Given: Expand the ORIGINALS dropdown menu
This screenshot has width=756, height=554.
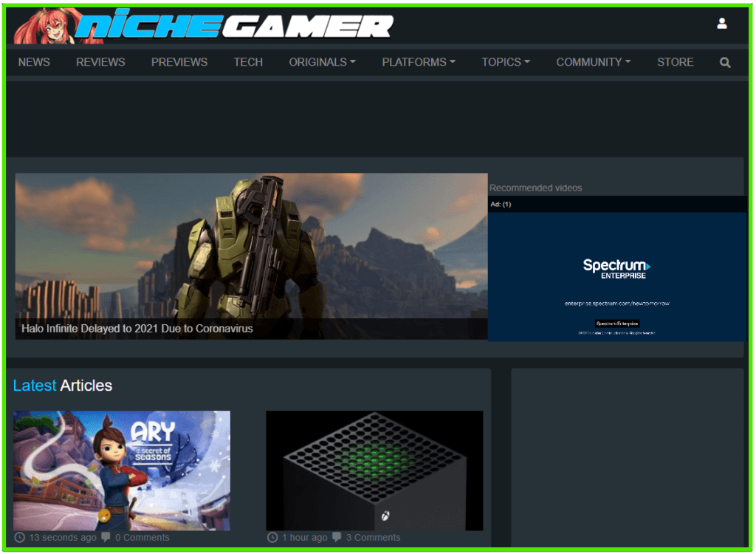Looking at the screenshot, I should click(x=322, y=62).
